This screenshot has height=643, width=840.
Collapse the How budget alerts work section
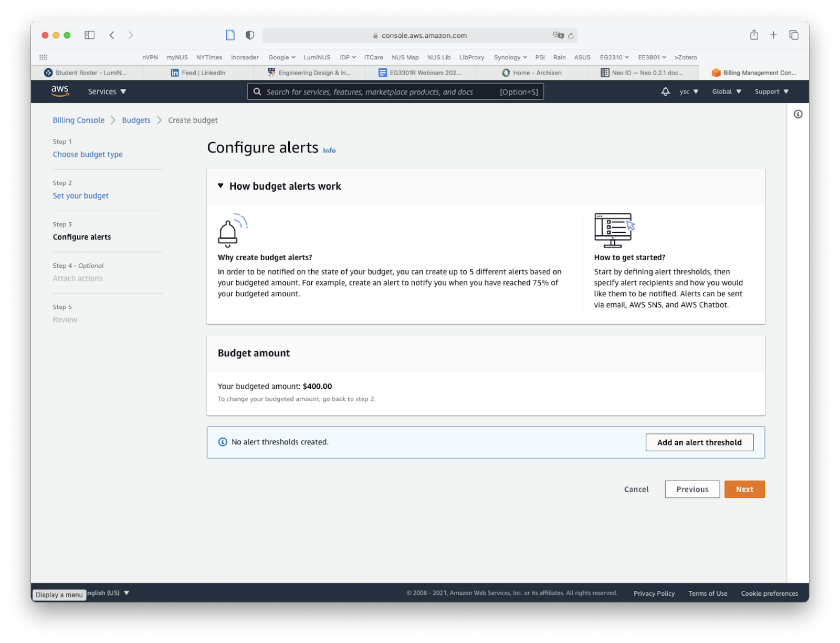(221, 186)
